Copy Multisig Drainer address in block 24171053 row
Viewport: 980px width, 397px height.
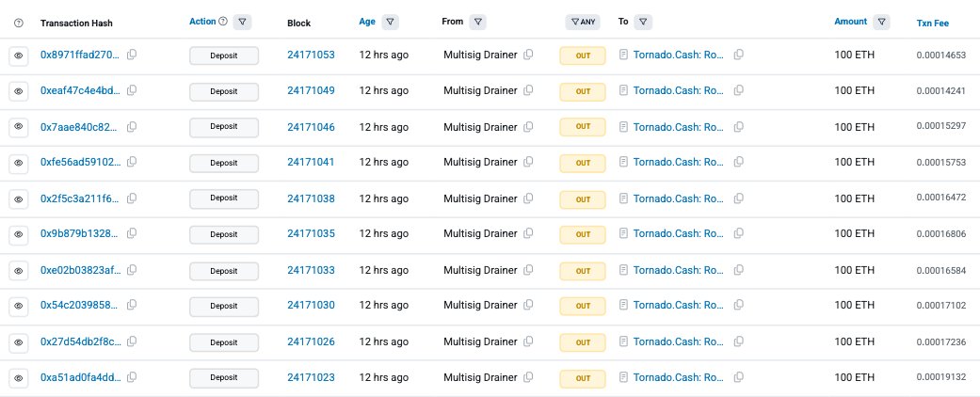click(x=529, y=56)
